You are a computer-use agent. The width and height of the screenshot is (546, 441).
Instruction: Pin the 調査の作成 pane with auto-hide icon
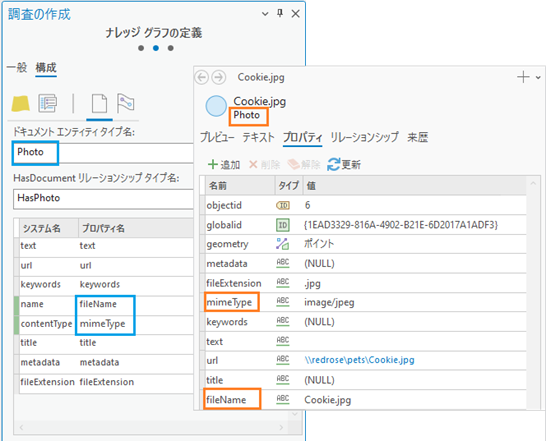[280, 13]
